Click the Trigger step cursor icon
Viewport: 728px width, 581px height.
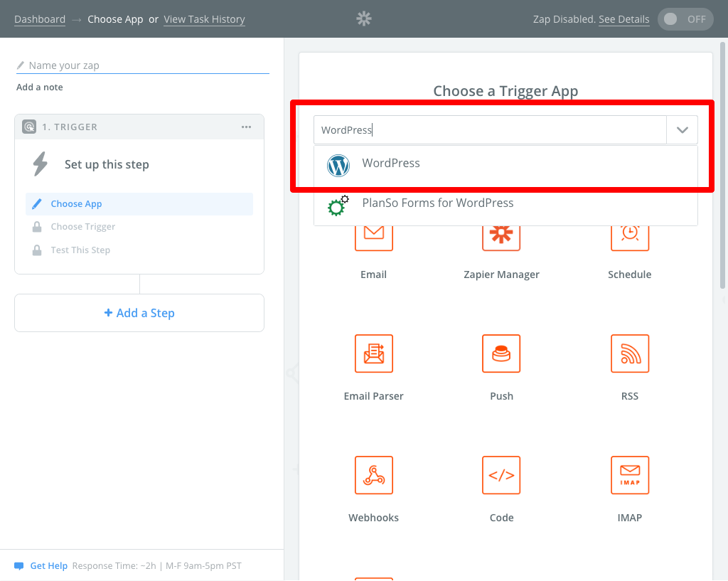tap(29, 127)
